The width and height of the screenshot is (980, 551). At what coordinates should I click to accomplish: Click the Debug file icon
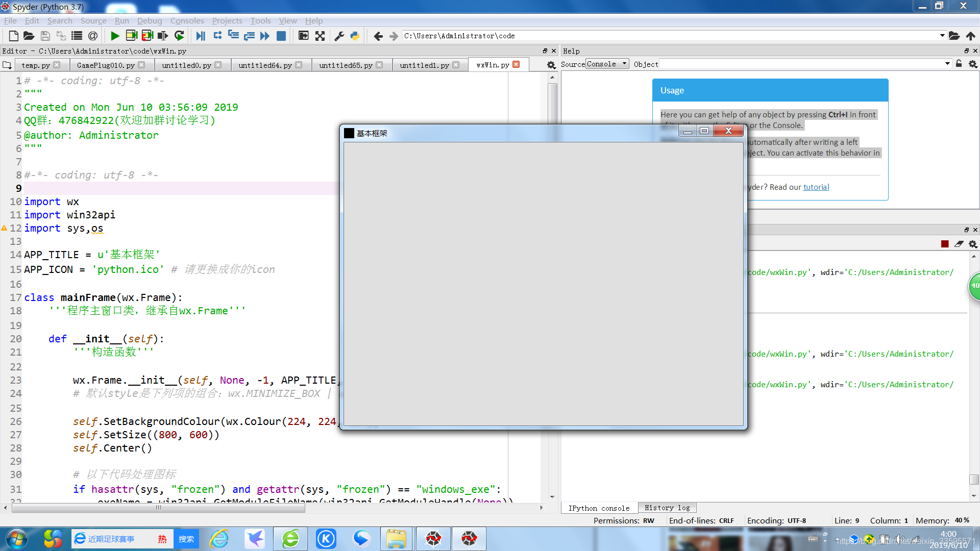click(201, 36)
